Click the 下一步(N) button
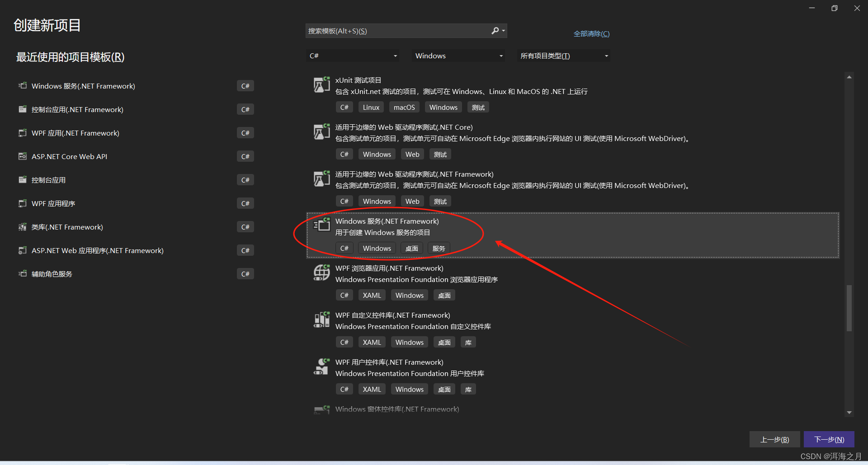Image resolution: width=868 pixels, height=465 pixels. tap(829, 439)
